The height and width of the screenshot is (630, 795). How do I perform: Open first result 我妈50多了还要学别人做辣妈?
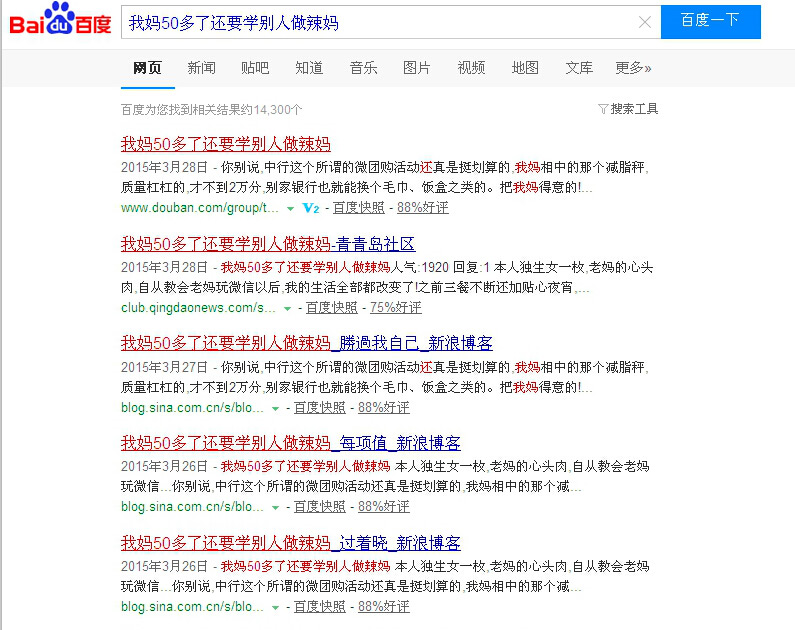pos(226,144)
